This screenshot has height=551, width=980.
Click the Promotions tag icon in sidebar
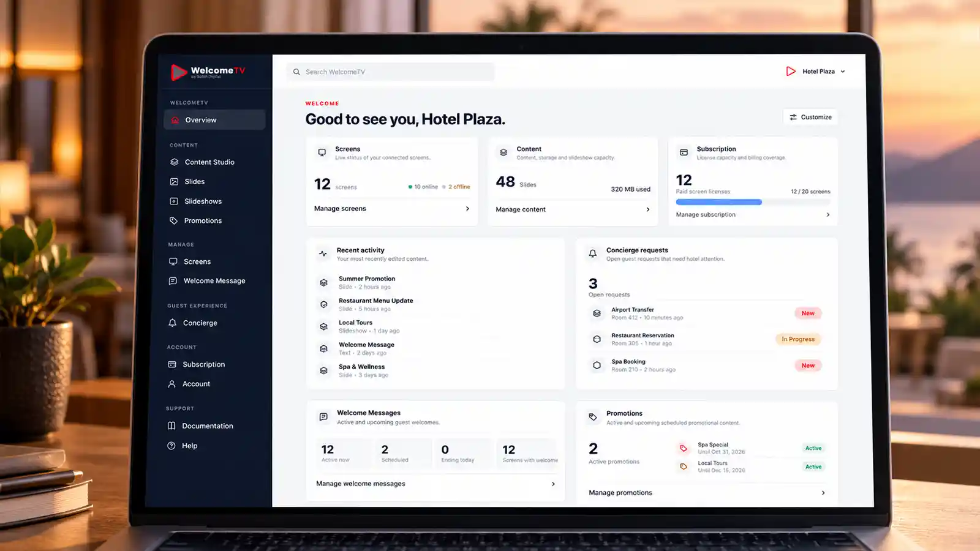(173, 220)
